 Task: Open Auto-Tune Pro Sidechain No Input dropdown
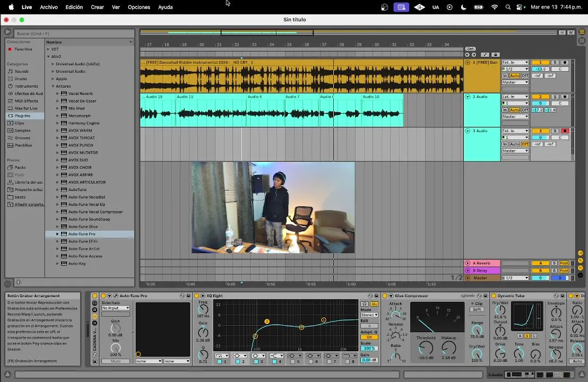pyautogui.click(x=116, y=308)
